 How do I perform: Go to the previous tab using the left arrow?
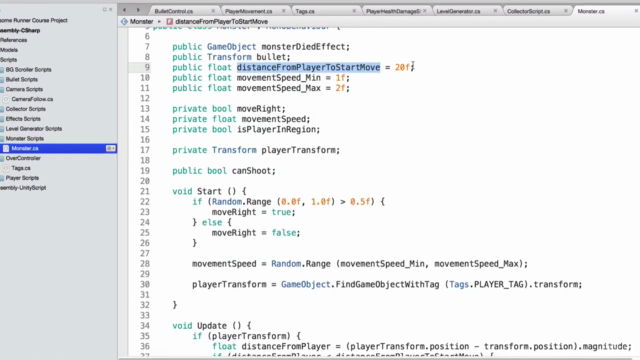(124, 10)
